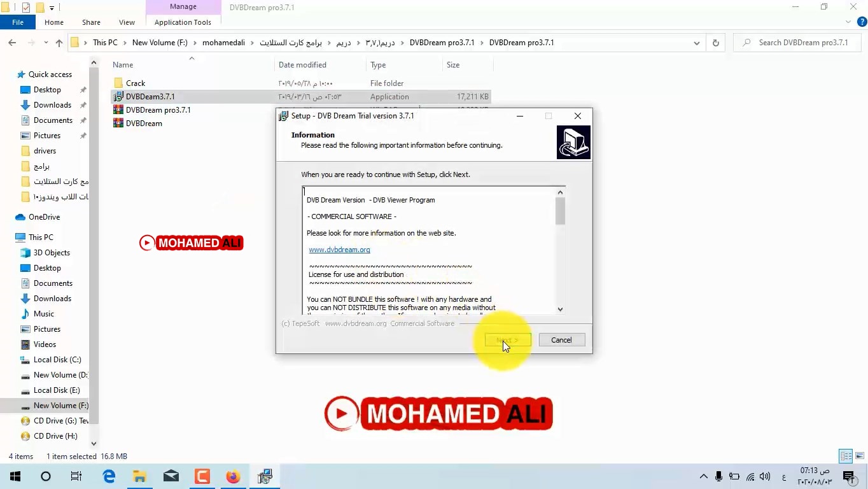868x489 pixels.
Task: Open the برامج folder in sidebar
Action: point(41,166)
